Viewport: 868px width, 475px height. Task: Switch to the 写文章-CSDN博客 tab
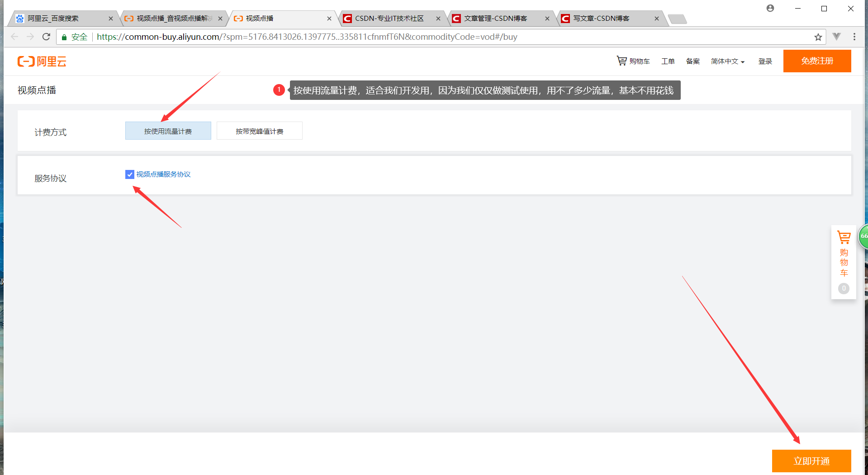tap(602, 18)
